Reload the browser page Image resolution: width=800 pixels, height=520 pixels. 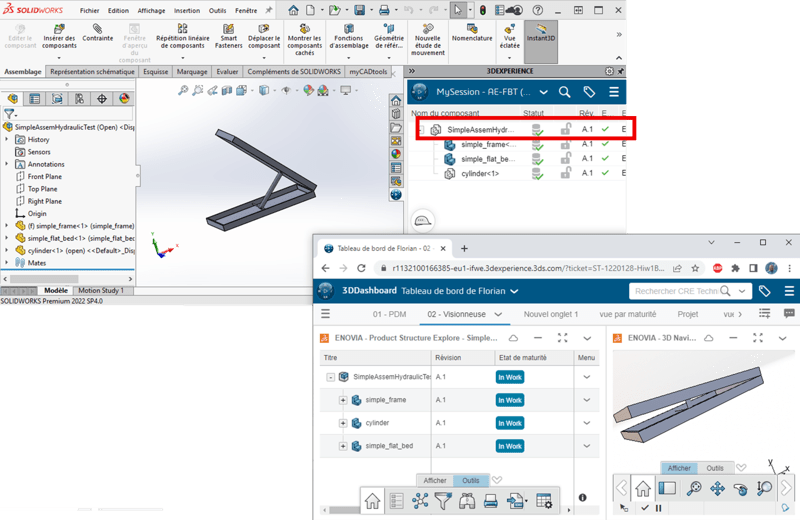tap(361, 268)
